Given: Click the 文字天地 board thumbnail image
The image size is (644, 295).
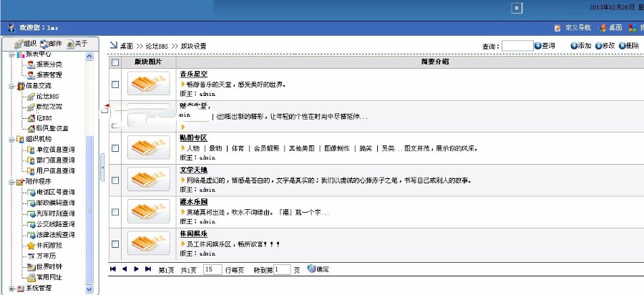Looking at the screenshot, I should 149,179.
